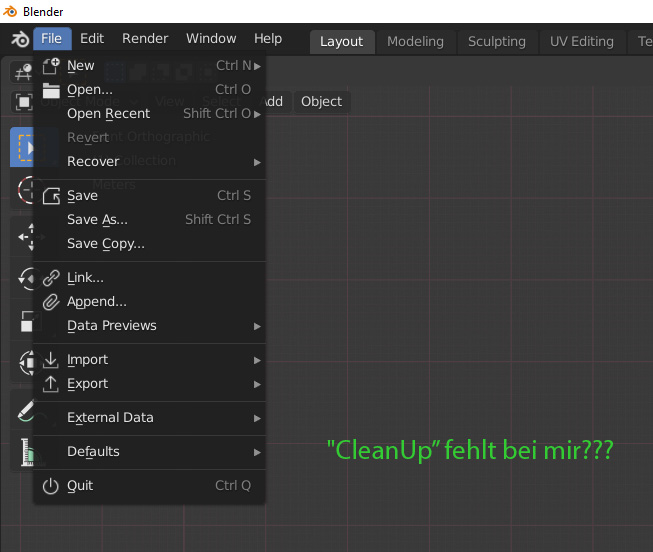Select the Annotate pencil tool
Screen dimensions: 653x552
[x=25, y=410]
